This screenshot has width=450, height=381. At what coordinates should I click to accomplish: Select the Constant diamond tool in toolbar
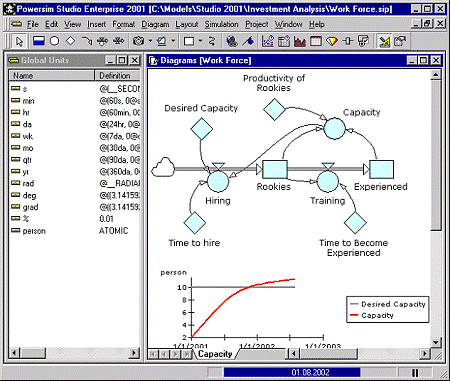coord(70,41)
